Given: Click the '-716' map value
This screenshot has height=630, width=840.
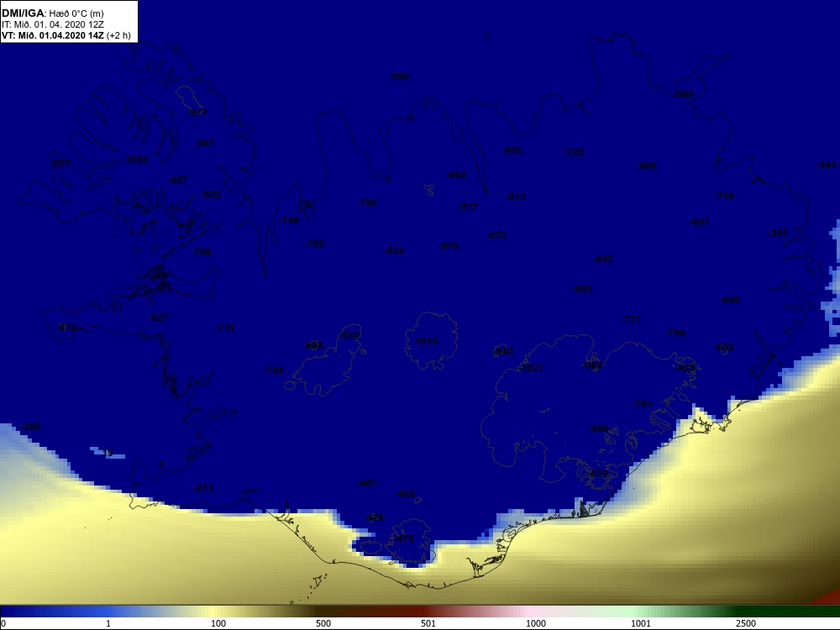Looking at the screenshot, I should (724, 196).
